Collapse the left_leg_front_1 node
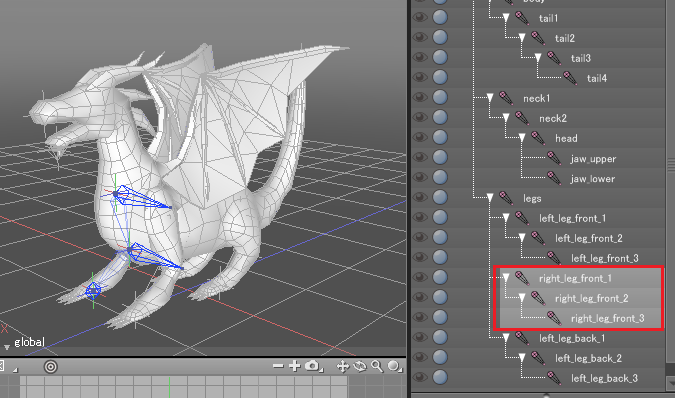Viewport: 678px width, 398px height. click(x=506, y=218)
